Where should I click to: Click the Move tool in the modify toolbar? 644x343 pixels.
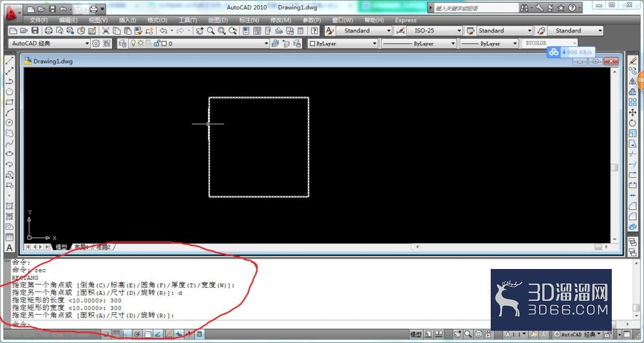pos(632,113)
